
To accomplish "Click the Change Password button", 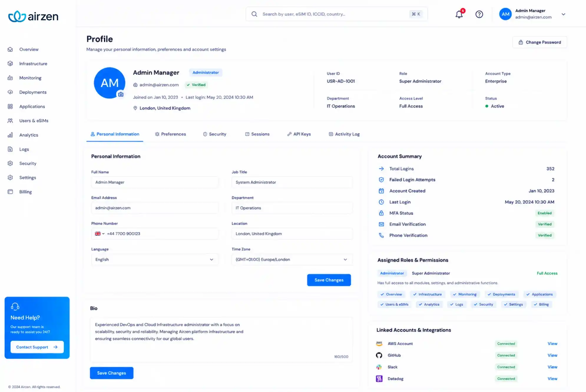I will 539,42.
